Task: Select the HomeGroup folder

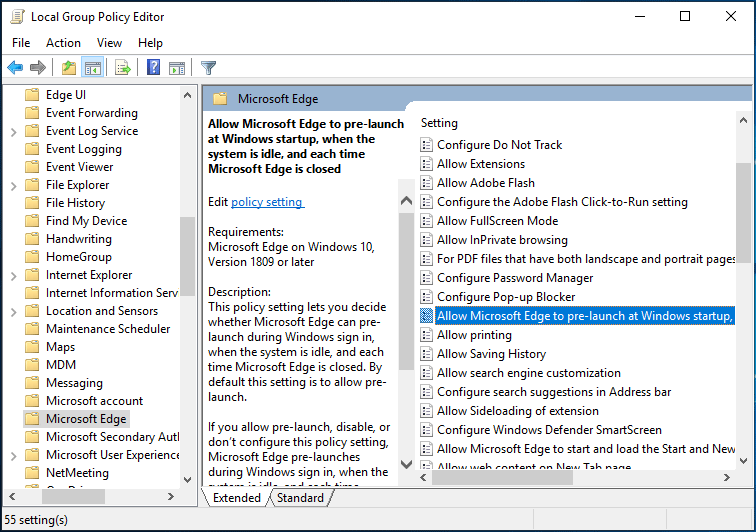Action: (x=79, y=257)
